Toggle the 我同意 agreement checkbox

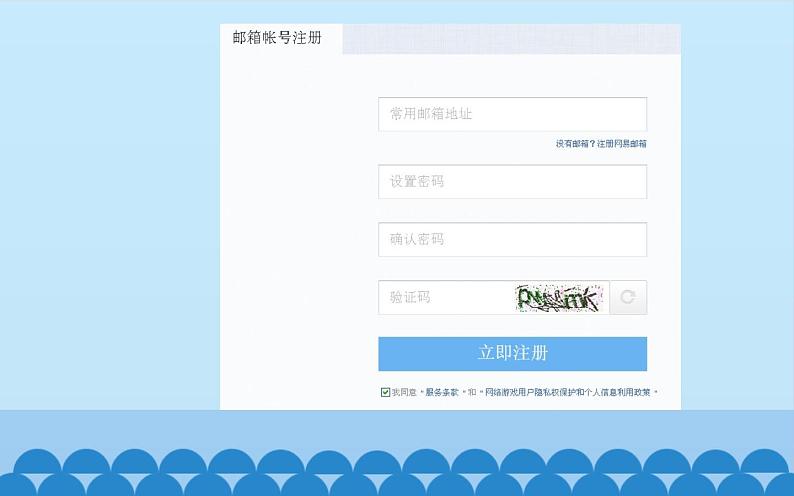coord(385,392)
